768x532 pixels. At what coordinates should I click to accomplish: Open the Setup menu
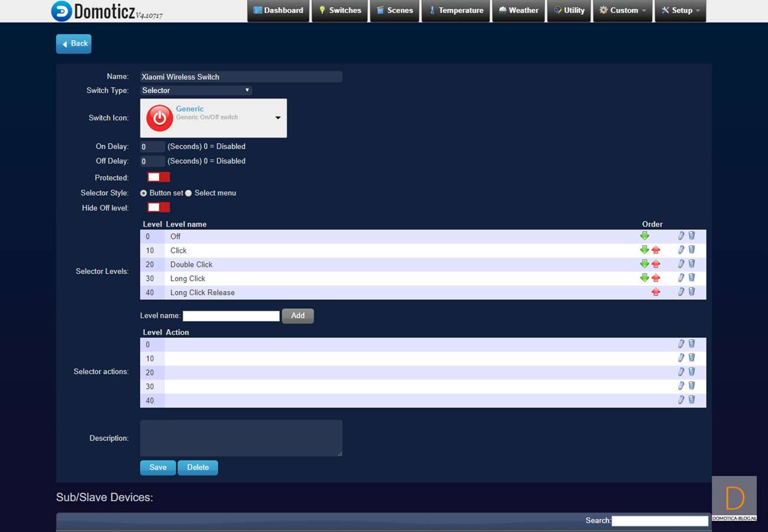[680, 11]
